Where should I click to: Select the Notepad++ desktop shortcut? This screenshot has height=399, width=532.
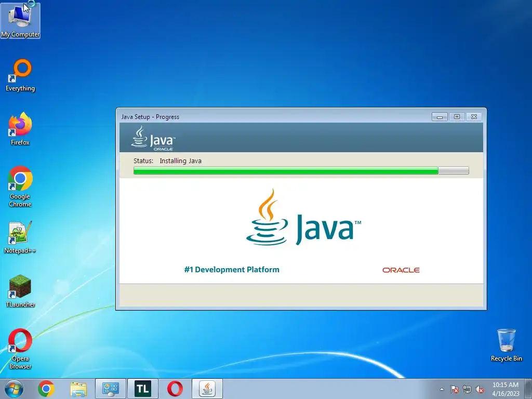pos(20,237)
